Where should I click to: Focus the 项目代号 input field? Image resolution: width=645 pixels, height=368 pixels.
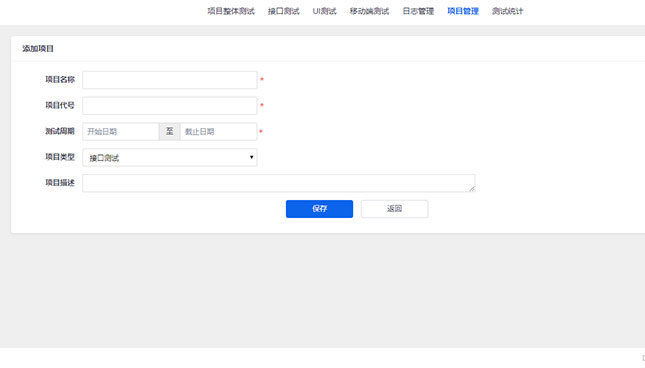169,106
